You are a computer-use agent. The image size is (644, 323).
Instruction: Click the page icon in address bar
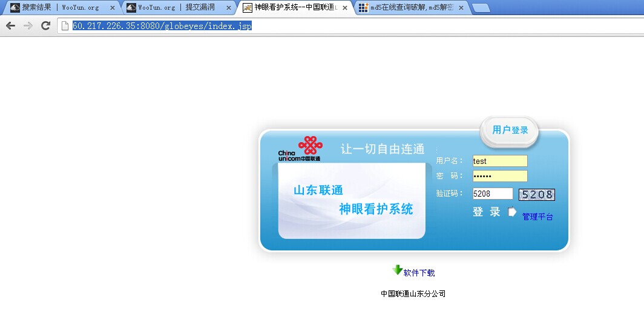65,26
